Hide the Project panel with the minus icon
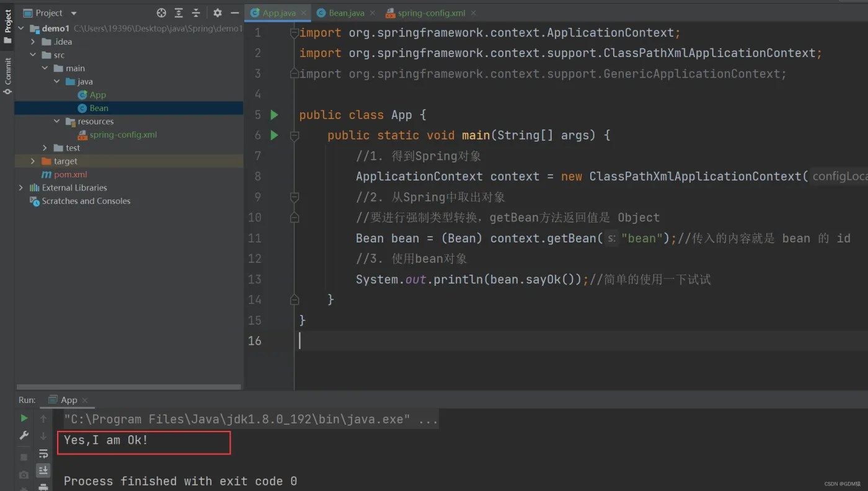The image size is (868, 491). click(235, 12)
